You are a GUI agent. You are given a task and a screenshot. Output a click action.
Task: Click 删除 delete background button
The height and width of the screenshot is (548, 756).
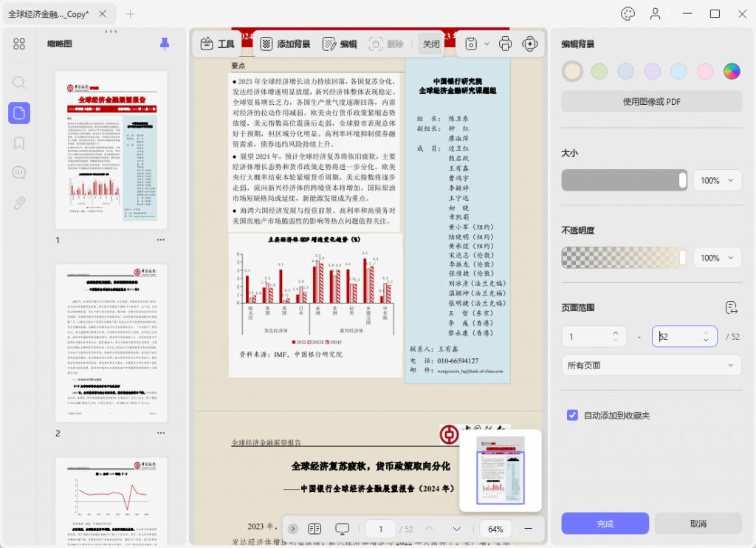click(386, 44)
